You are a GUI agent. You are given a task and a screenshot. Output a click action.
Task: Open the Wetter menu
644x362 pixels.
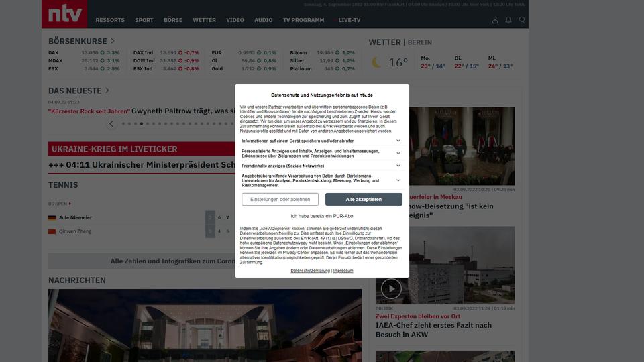(x=204, y=20)
